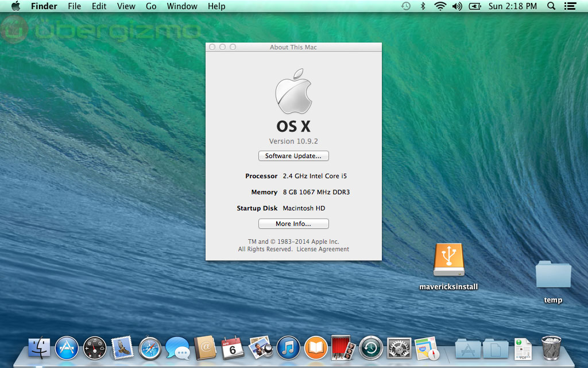Screen dimensions: 588x368
Task: Open the Trash in the dock
Action: [551, 348]
